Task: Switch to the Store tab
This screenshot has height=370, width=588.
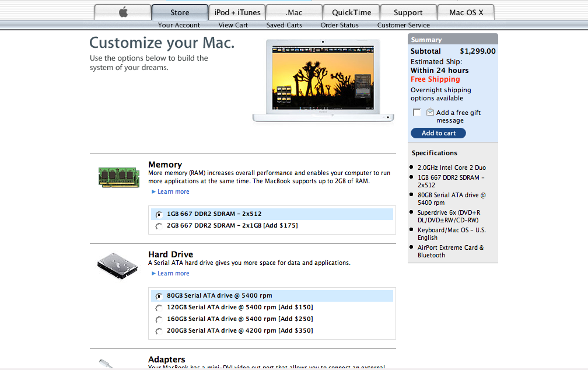Action: click(180, 12)
